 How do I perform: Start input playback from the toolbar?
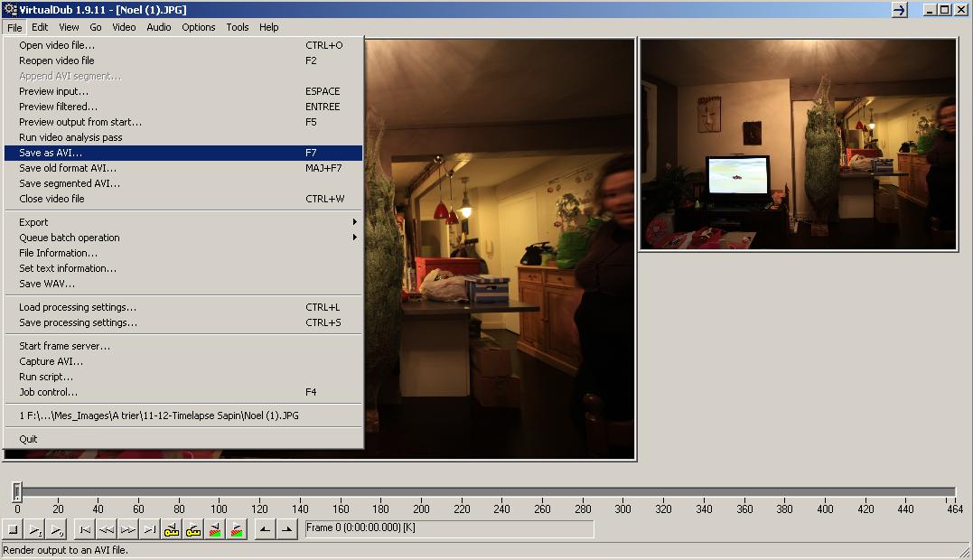tap(35, 529)
